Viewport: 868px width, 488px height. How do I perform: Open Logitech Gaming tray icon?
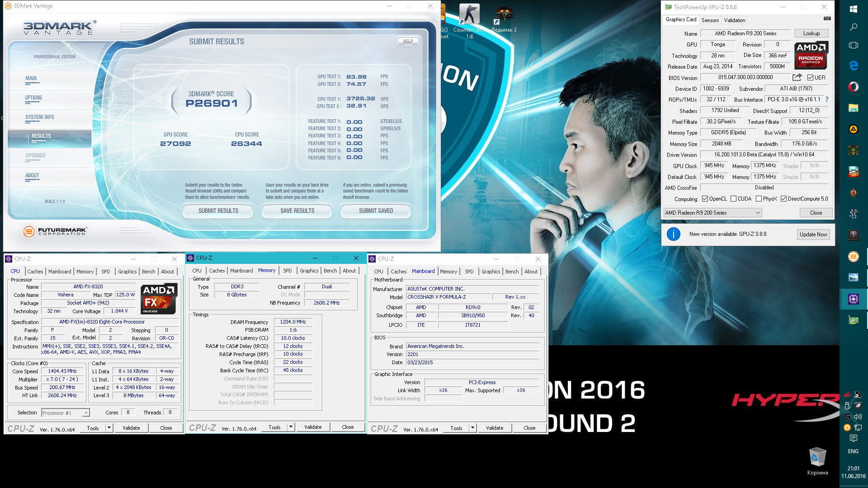(847, 416)
